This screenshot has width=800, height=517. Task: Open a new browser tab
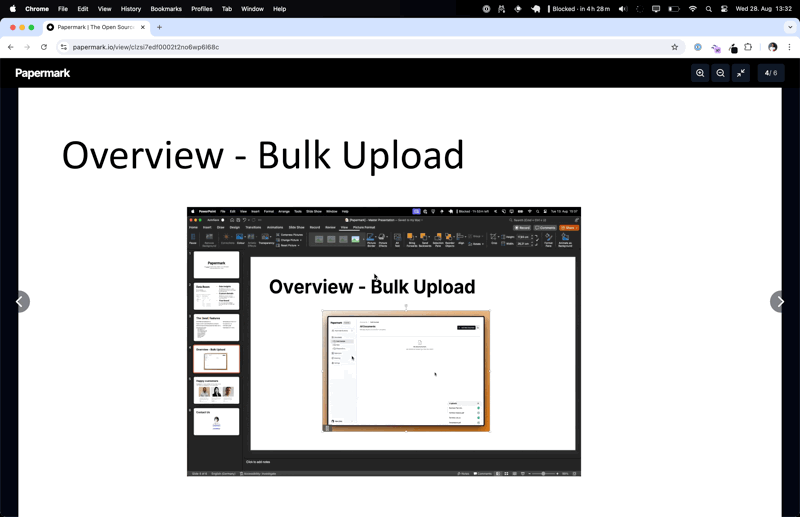pyautogui.click(x=159, y=27)
